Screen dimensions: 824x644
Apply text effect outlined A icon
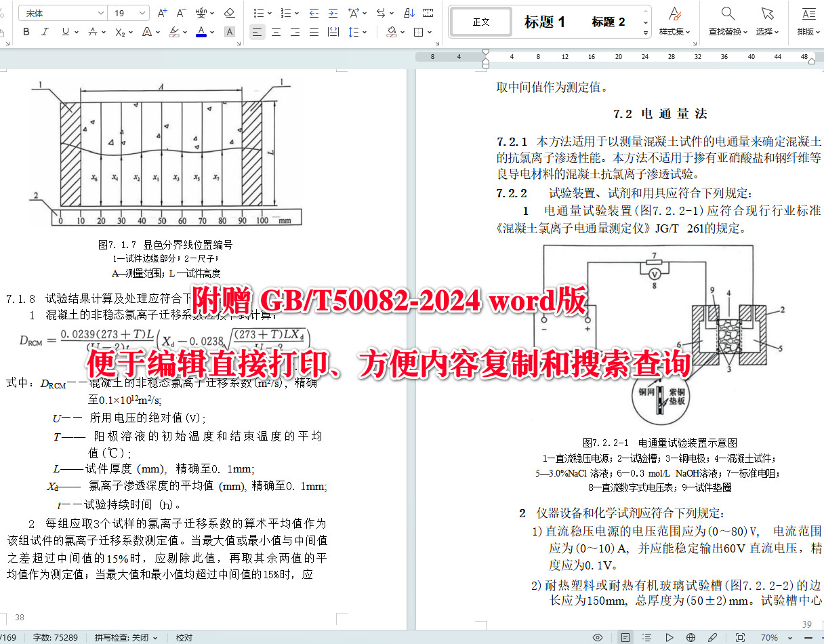tap(147, 32)
